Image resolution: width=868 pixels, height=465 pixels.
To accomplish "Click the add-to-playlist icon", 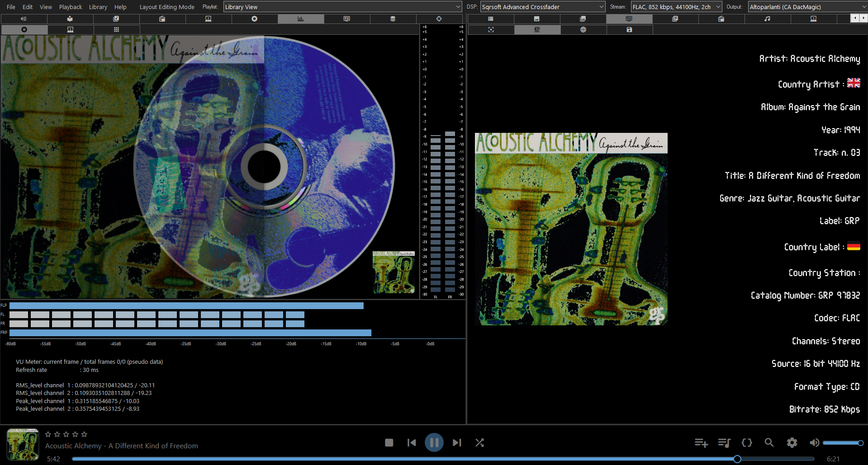I will click(701, 442).
